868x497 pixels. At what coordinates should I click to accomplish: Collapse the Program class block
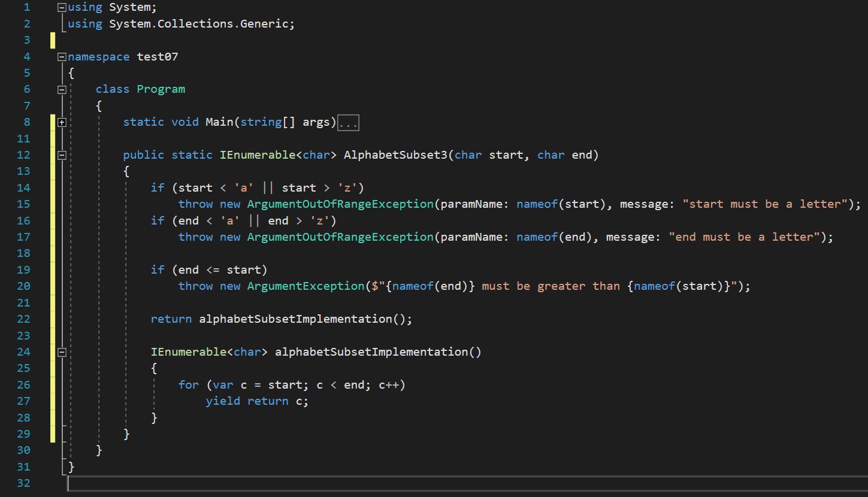coord(62,90)
